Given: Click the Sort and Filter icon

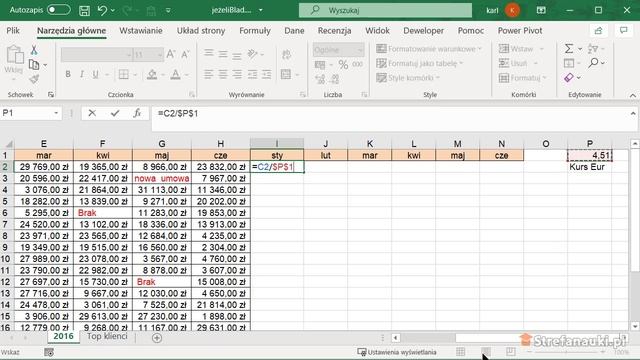Looking at the screenshot, I should (593, 49).
